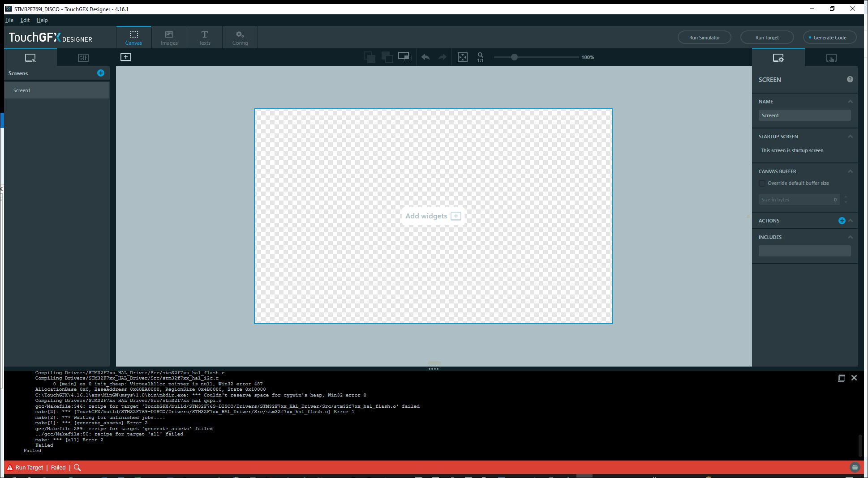Screen dimensions: 868x478
Task: Click Add widgets on the canvas
Action: [433, 216]
